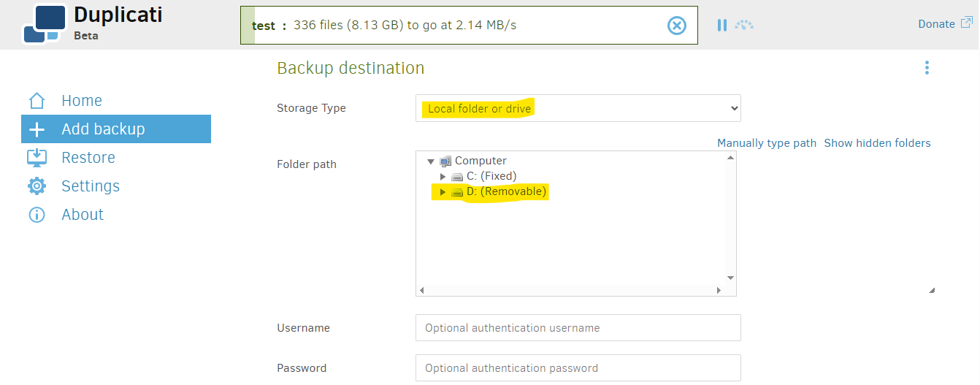Viewport: 980px width, 385px height.
Task: Click the optional authentication username field
Action: tap(578, 328)
